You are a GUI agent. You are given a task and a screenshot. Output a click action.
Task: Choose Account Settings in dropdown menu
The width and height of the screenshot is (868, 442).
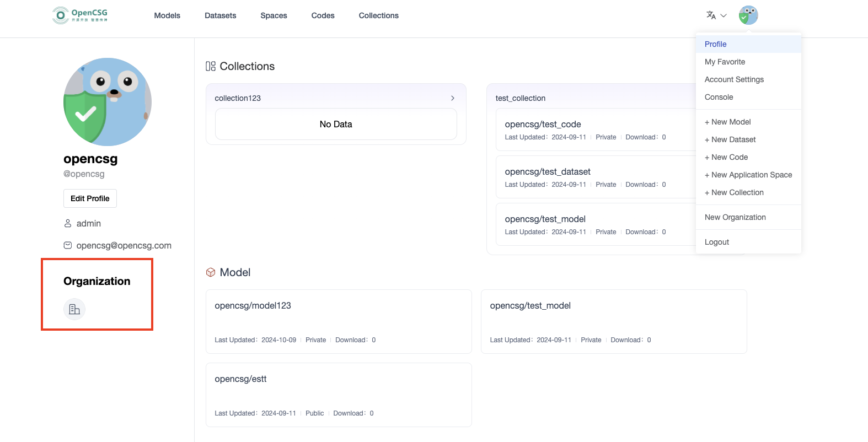[x=734, y=79]
